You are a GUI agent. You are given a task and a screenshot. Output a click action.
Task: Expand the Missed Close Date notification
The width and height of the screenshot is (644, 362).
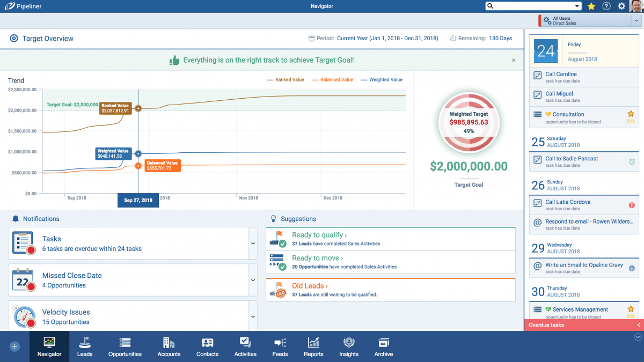[x=252, y=280]
